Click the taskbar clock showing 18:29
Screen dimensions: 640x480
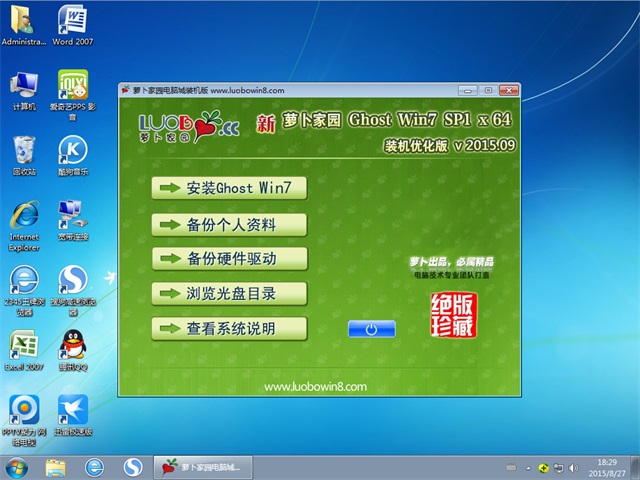click(x=608, y=467)
